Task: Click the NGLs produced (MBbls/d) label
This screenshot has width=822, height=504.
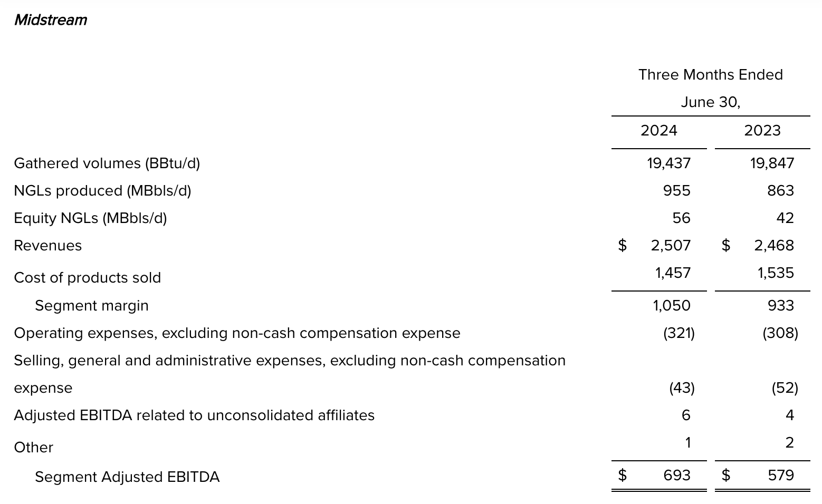Action: tap(102, 191)
